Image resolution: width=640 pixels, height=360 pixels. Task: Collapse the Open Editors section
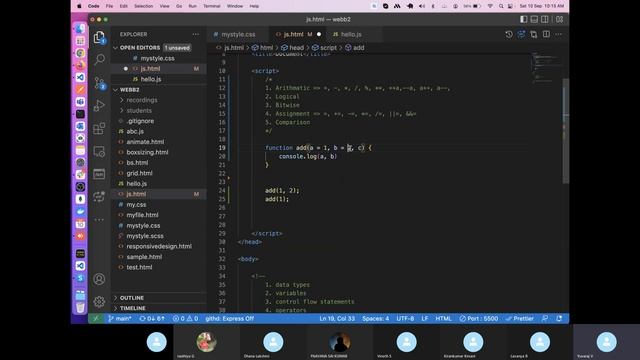point(116,48)
